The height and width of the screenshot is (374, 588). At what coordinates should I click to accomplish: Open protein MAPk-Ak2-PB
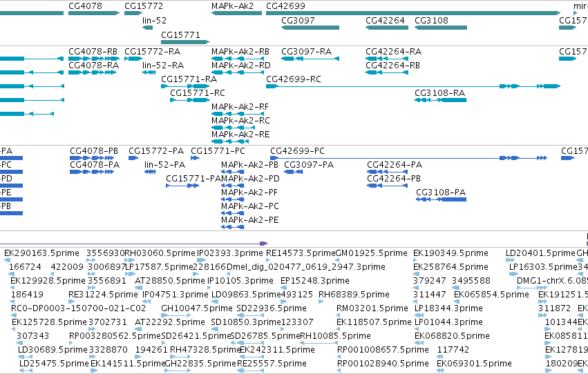tap(249, 165)
